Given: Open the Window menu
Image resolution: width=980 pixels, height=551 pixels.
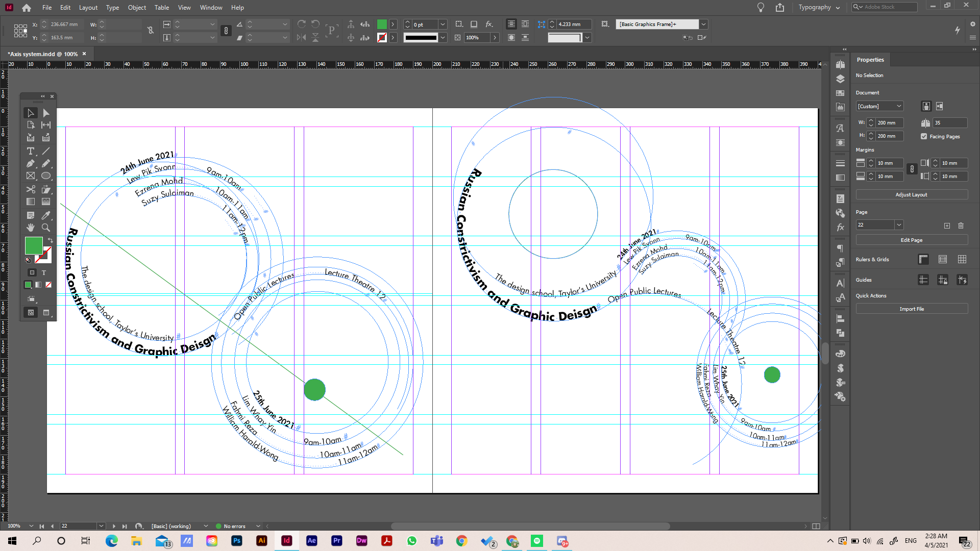Looking at the screenshot, I should [x=211, y=7].
